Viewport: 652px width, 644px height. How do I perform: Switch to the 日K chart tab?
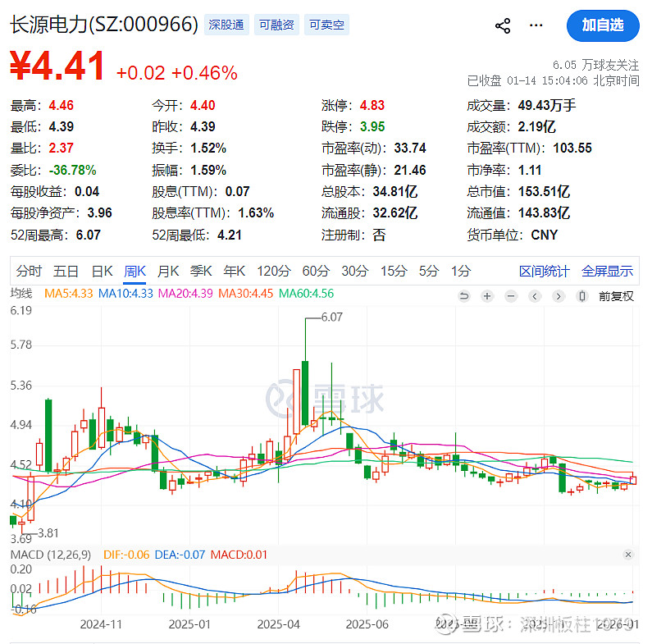tap(102, 272)
